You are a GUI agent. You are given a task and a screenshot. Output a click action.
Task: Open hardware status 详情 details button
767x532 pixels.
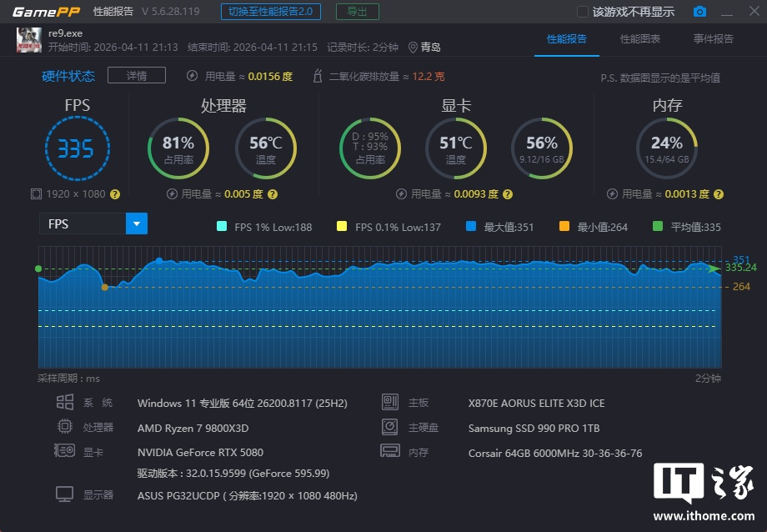click(x=137, y=76)
